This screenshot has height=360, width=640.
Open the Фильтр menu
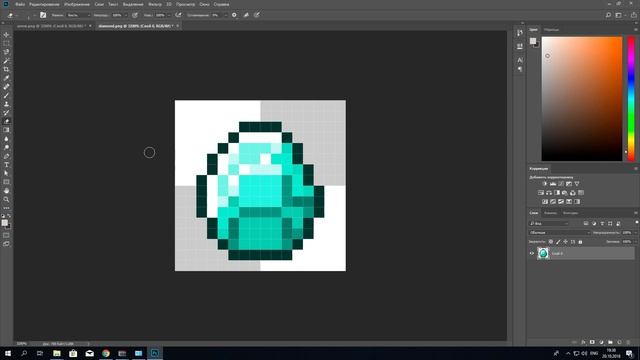click(155, 4)
